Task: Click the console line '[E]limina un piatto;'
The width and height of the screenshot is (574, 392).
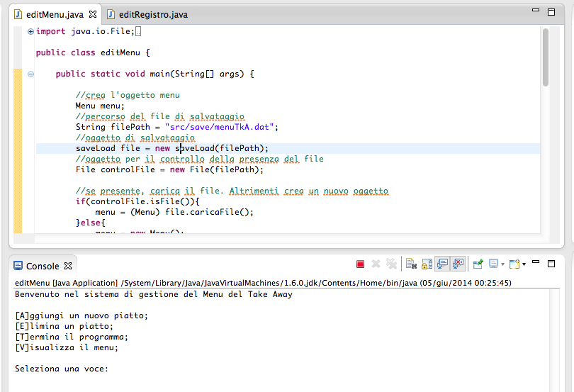Action: (64, 326)
